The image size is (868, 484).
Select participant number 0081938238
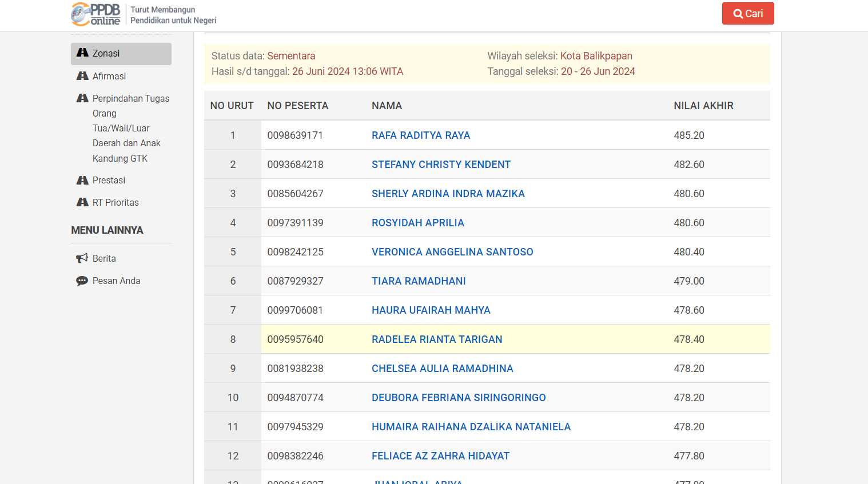point(295,369)
